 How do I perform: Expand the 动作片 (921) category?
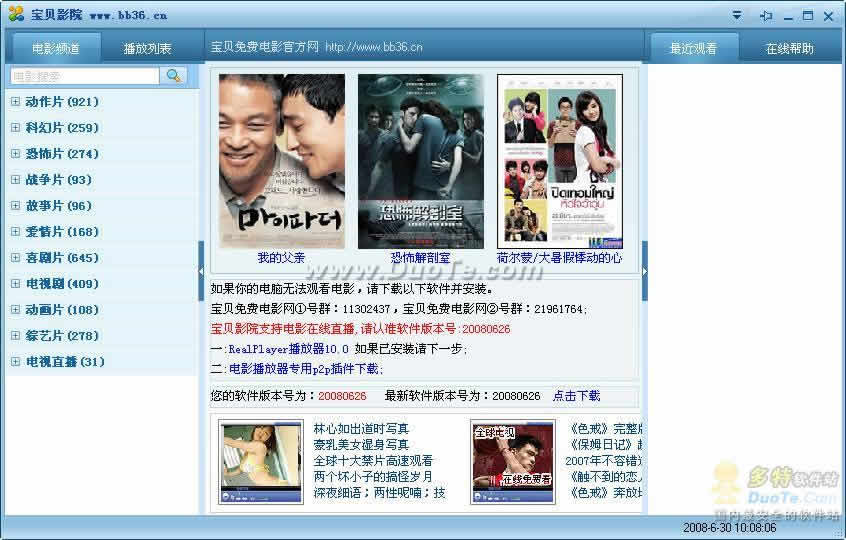point(15,101)
